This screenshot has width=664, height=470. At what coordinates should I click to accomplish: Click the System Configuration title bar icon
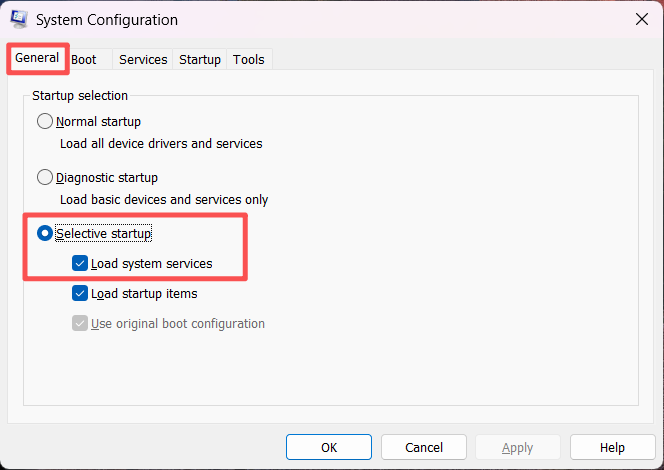tap(19, 19)
